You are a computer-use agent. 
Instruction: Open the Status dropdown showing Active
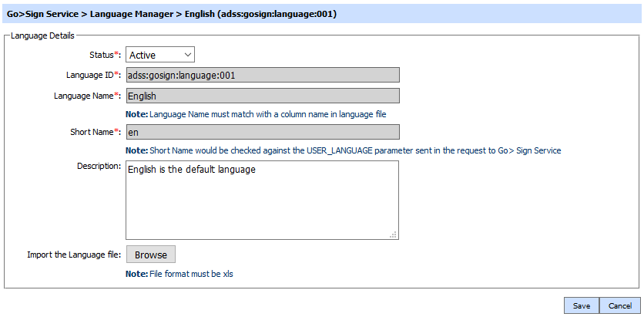coord(160,54)
